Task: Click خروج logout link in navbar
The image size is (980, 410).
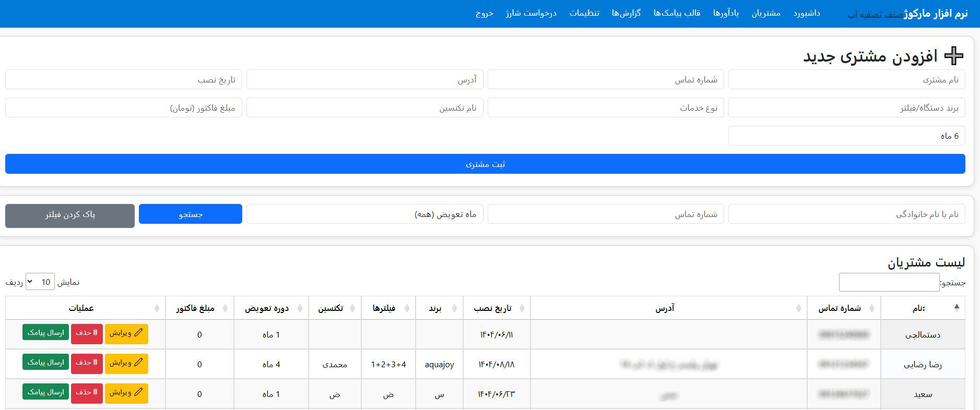Action: (x=484, y=13)
